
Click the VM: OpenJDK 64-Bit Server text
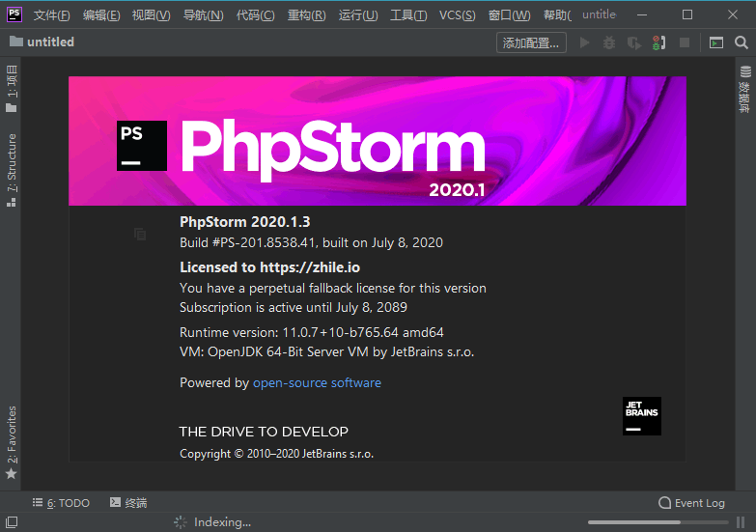[x=327, y=351]
